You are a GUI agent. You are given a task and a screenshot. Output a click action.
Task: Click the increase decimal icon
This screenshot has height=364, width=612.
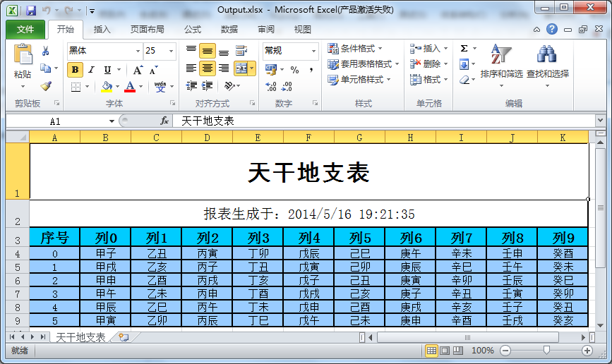tap(271, 86)
